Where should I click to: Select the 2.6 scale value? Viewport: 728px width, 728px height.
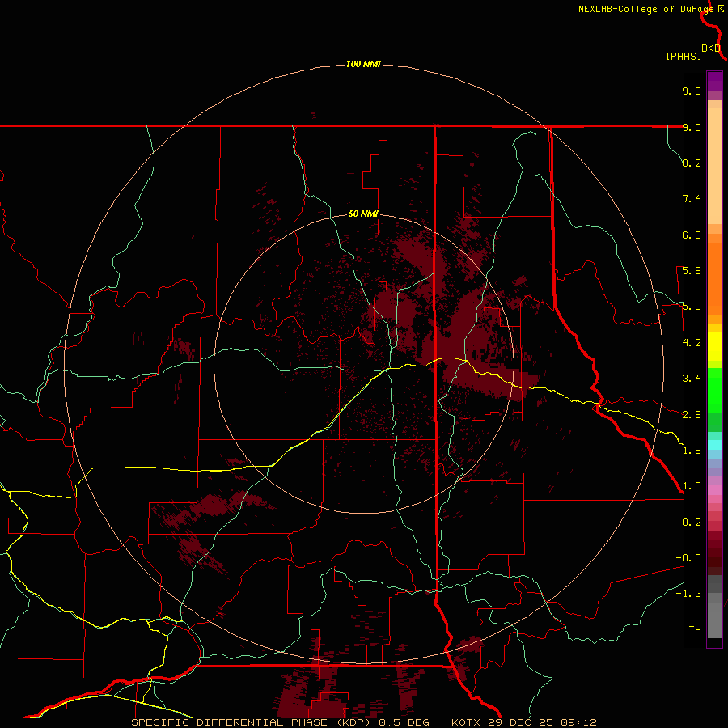tap(692, 415)
